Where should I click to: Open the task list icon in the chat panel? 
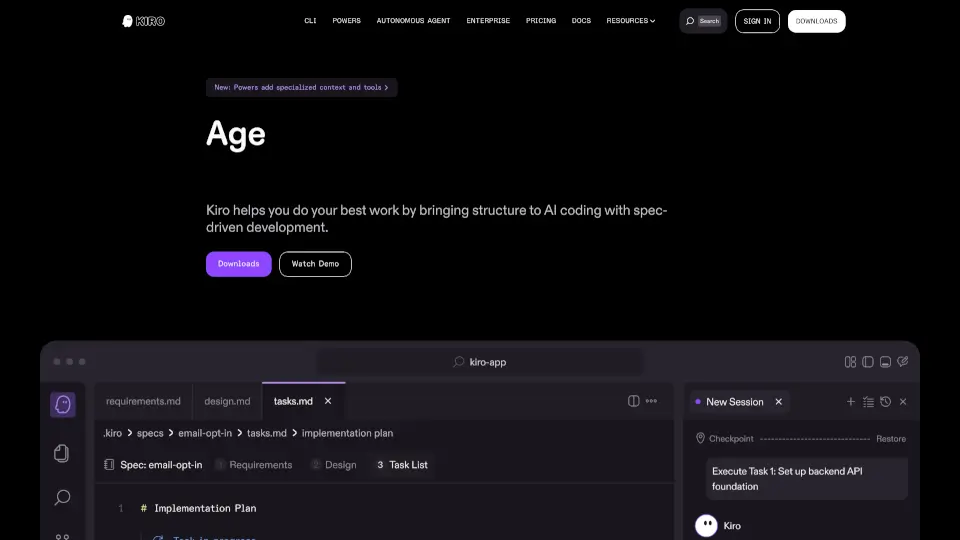pos(868,402)
